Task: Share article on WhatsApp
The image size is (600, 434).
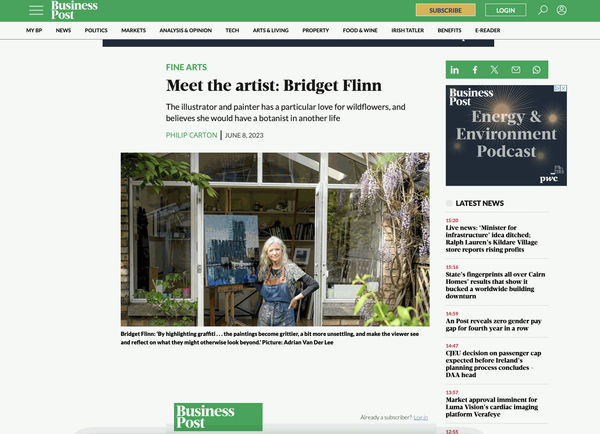Action: coord(536,70)
